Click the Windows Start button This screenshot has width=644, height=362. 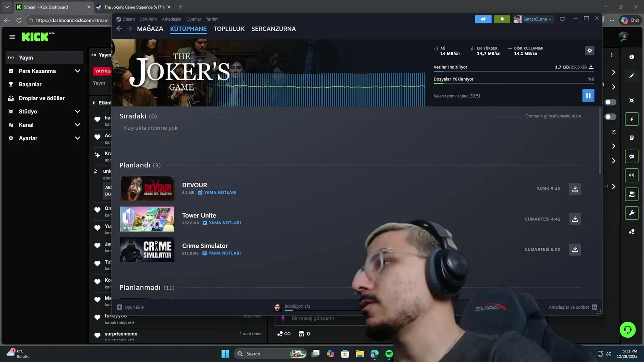[225, 354]
